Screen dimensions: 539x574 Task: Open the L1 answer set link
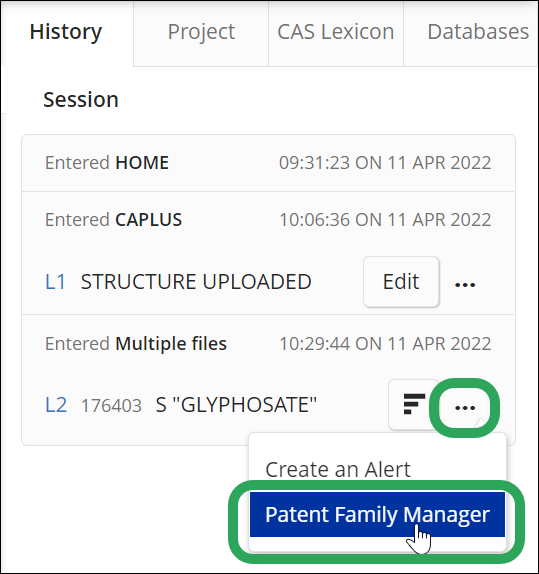(55, 282)
